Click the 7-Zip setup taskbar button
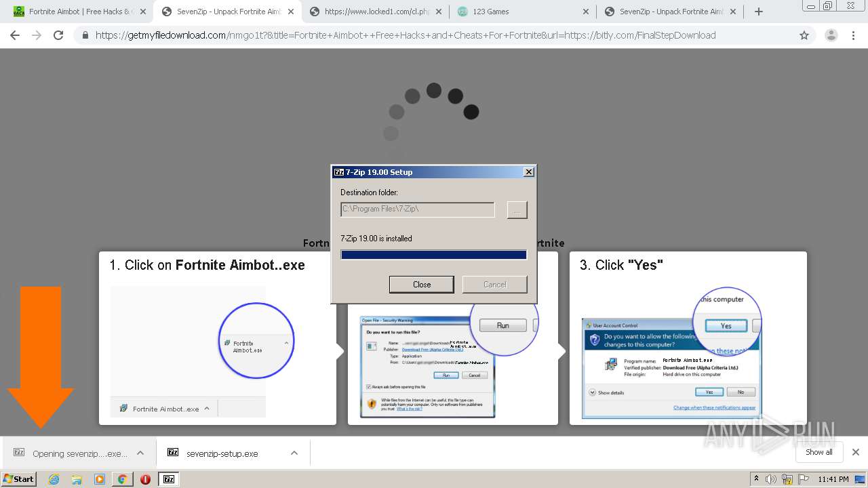 (x=168, y=479)
